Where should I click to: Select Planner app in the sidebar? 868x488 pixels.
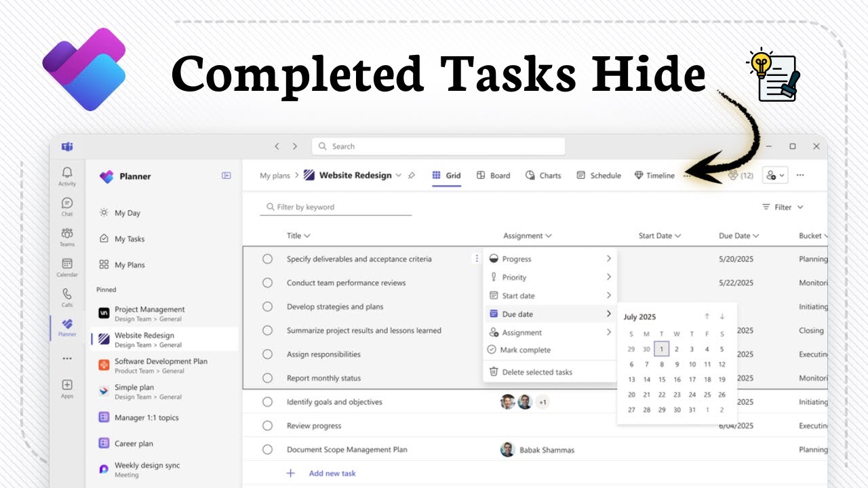tap(67, 327)
